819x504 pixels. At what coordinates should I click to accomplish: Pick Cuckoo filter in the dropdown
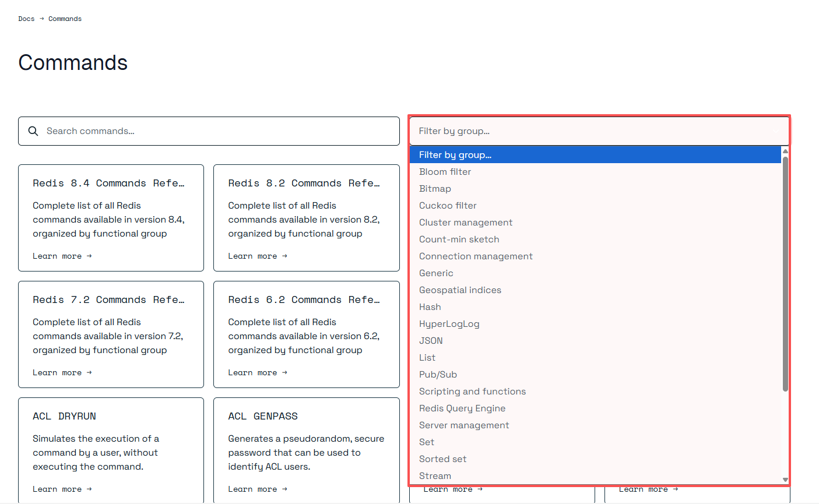[x=595, y=206]
